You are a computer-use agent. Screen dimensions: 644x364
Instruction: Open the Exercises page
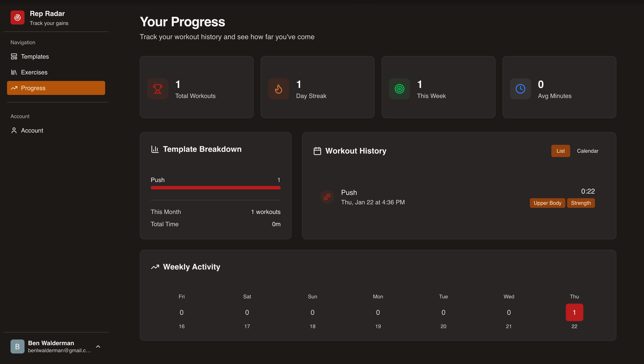coord(56,72)
